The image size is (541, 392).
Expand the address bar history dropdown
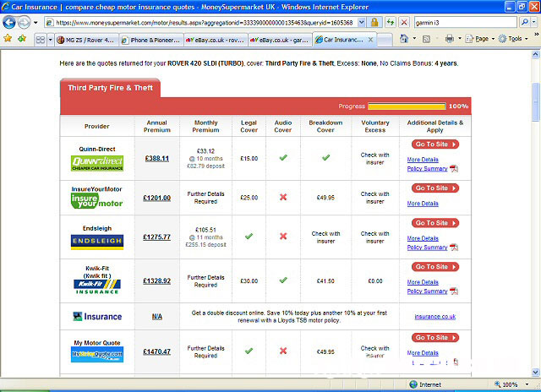[361, 23]
